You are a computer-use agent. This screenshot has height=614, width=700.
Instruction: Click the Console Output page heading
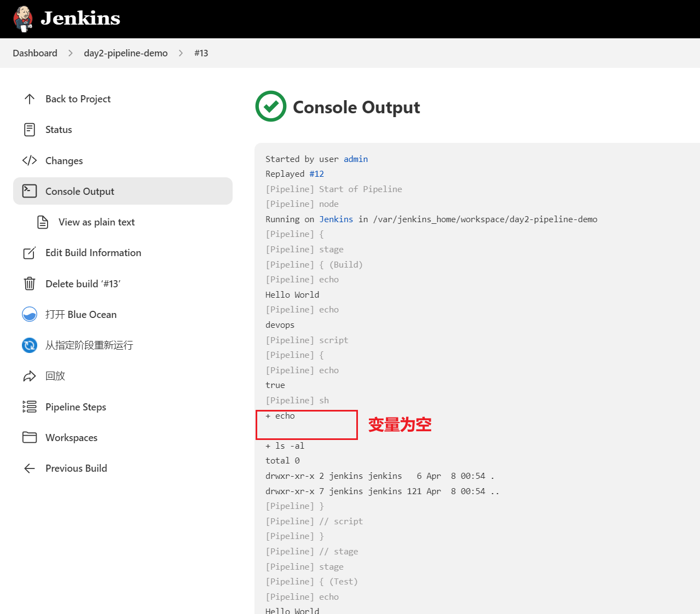click(x=356, y=107)
